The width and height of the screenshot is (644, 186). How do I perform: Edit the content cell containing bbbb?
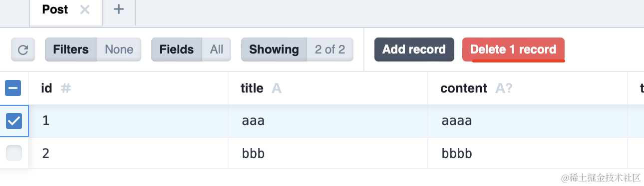528,153
